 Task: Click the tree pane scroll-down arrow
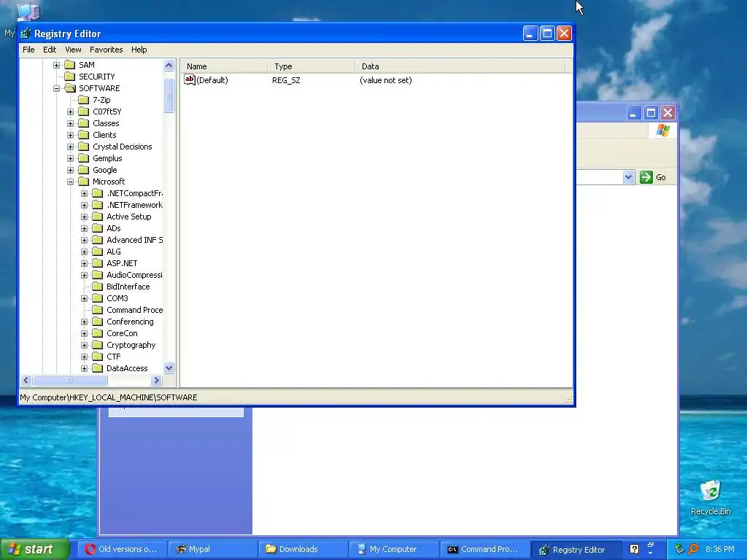(169, 368)
